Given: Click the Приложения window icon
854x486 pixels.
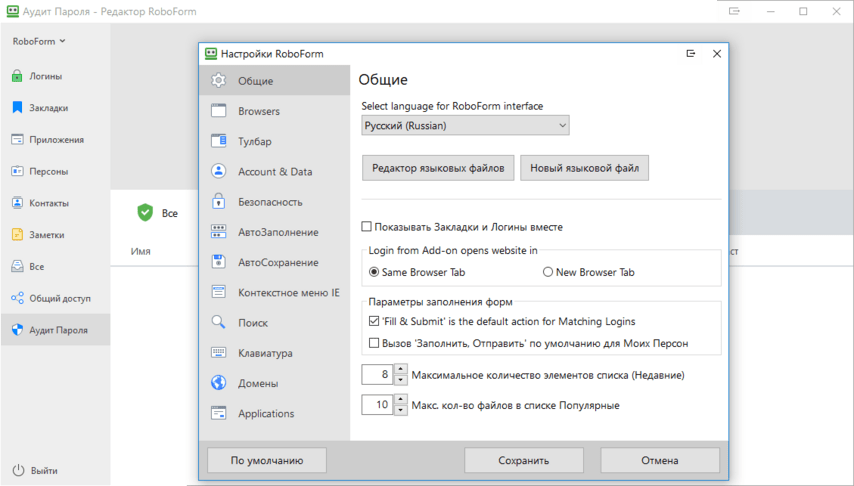Looking at the screenshot, I should [x=17, y=139].
